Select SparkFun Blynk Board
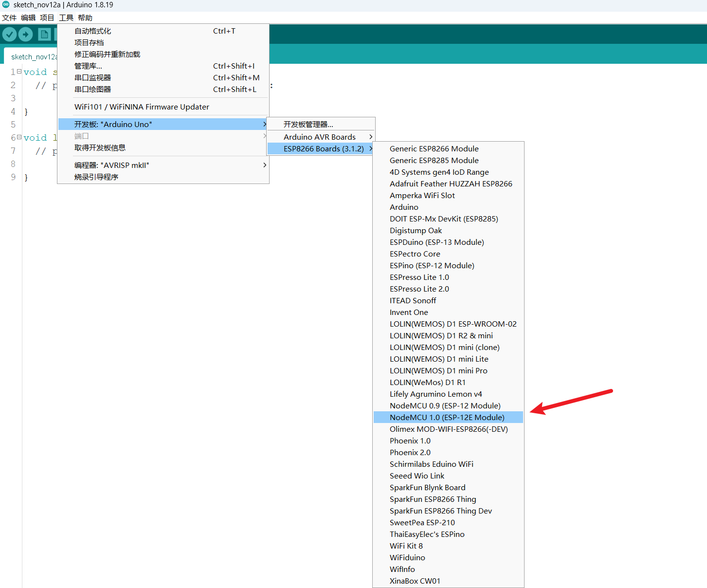707x588 pixels. (448, 487)
